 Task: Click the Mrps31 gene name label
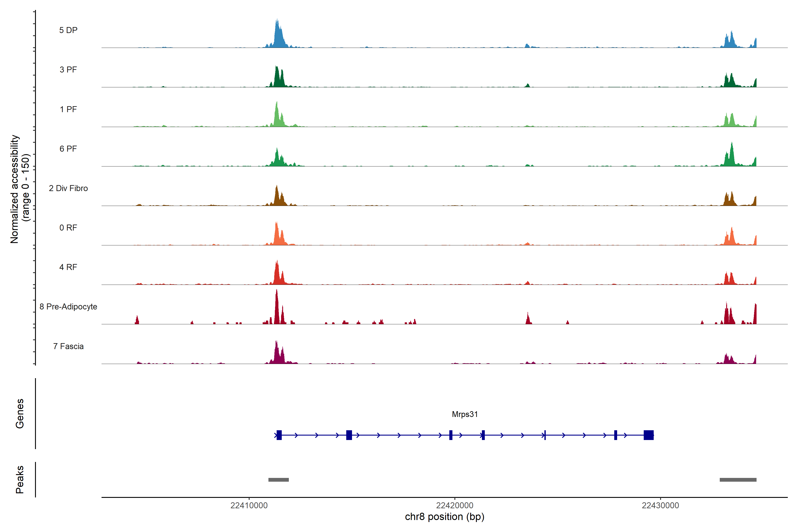pyautogui.click(x=464, y=414)
